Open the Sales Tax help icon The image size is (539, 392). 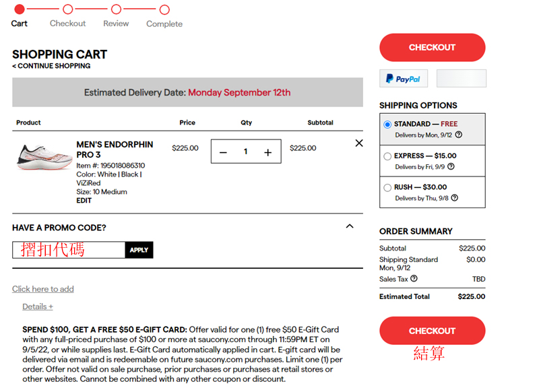tap(414, 279)
